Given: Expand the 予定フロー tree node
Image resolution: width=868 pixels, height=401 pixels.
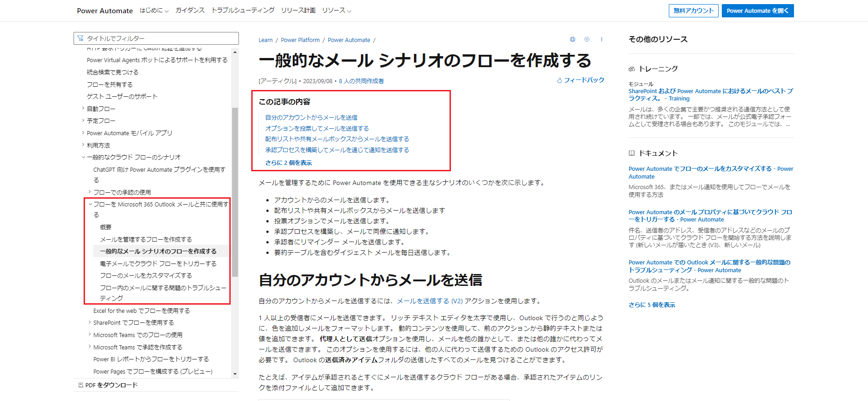Looking at the screenshot, I should (x=83, y=121).
